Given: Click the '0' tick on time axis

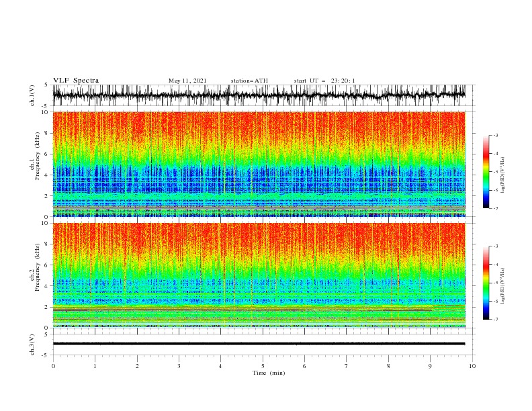Looking at the screenshot, I should [x=53, y=366].
